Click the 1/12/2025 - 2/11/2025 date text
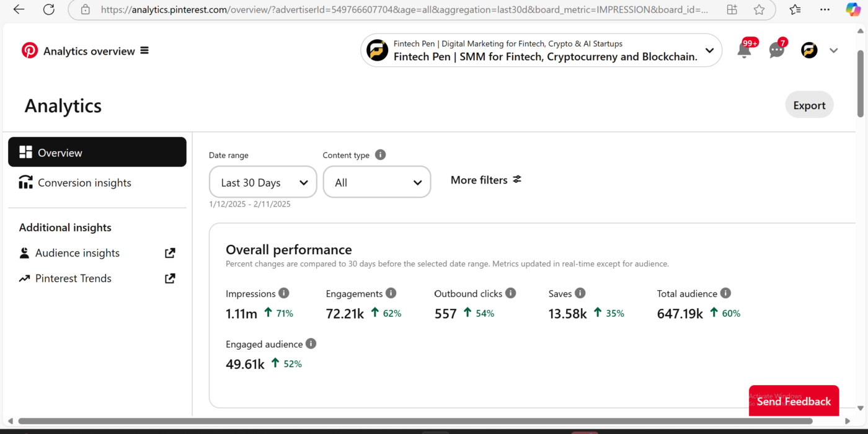 click(x=249, y=204)
